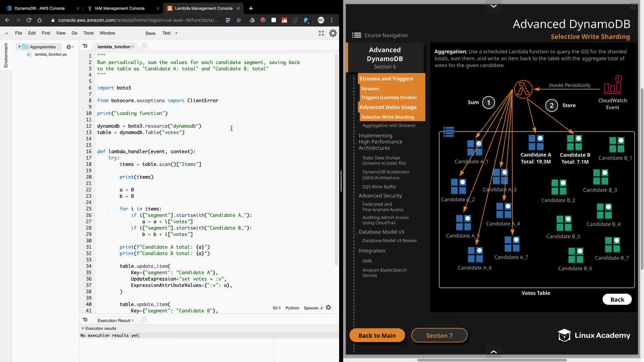Open the Tools menu
Screen dimensions: 644x362
[88, 33]
